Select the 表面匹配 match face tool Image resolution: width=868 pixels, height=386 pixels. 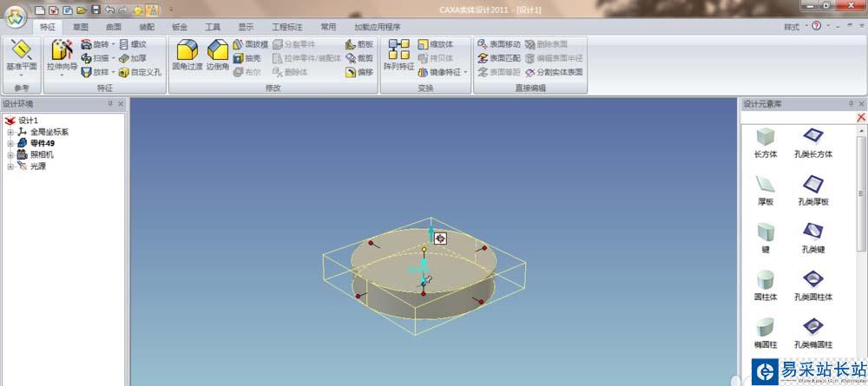point(499,58)
